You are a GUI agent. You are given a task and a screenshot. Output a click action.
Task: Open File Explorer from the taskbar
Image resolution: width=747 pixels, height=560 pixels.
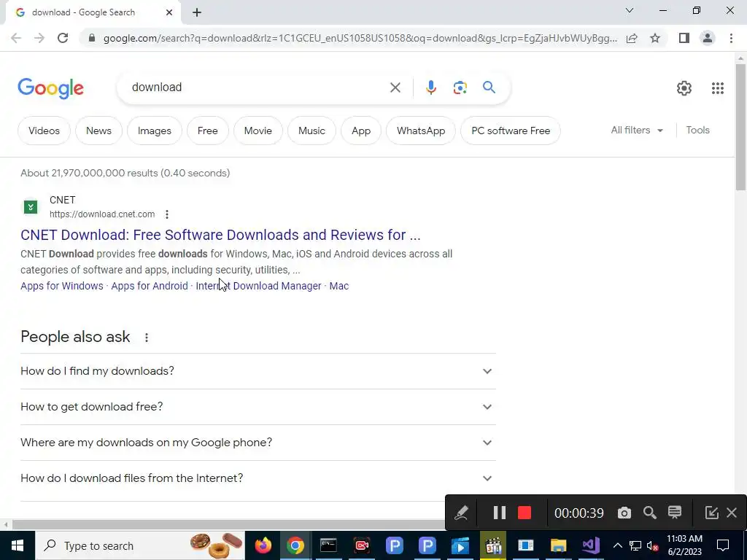tap(558, 545)
